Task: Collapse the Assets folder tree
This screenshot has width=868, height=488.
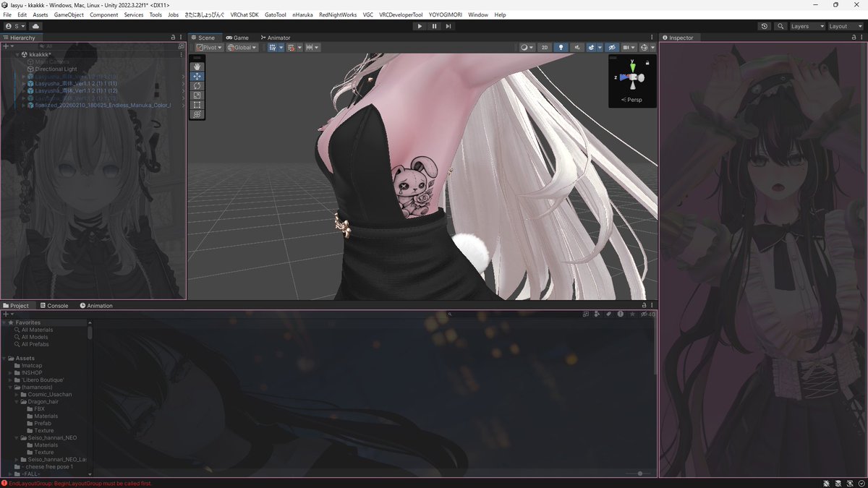Action: coord(4,359)
